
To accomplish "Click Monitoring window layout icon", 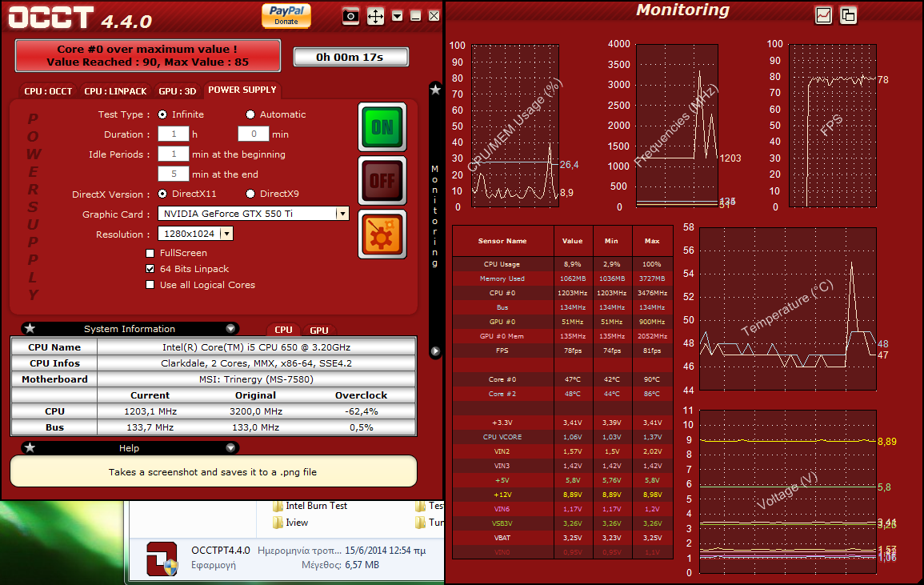I will click(x=848, y=15).
